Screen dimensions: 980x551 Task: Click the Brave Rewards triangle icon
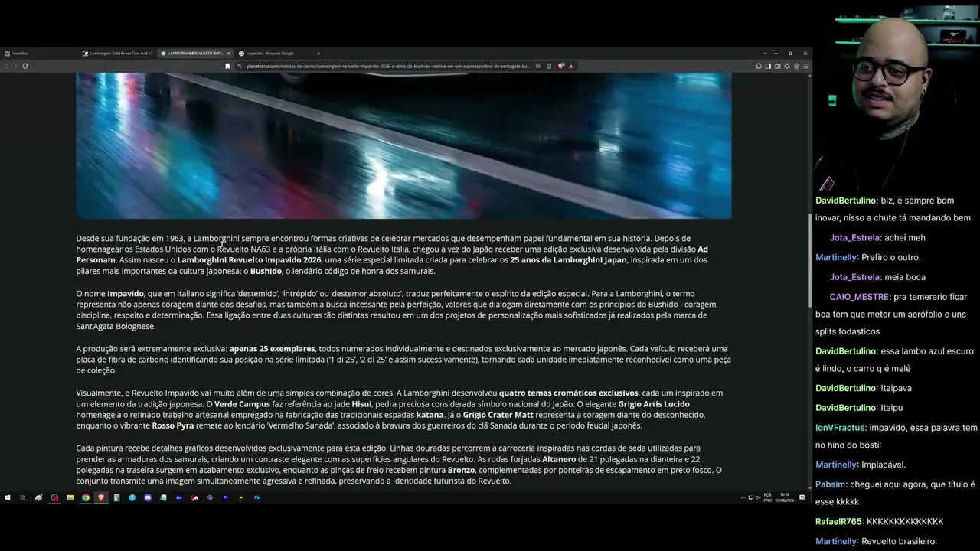(x=571, y=66)
